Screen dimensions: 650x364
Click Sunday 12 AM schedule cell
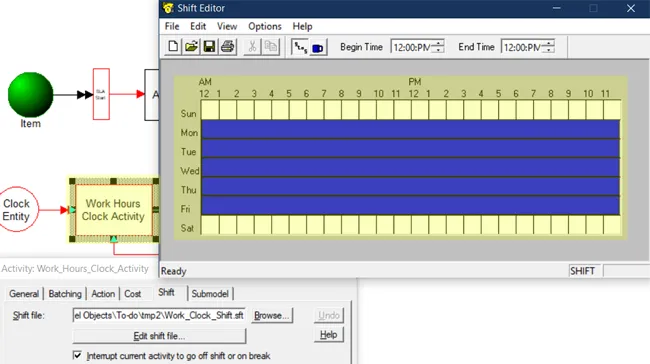[210, 110]
